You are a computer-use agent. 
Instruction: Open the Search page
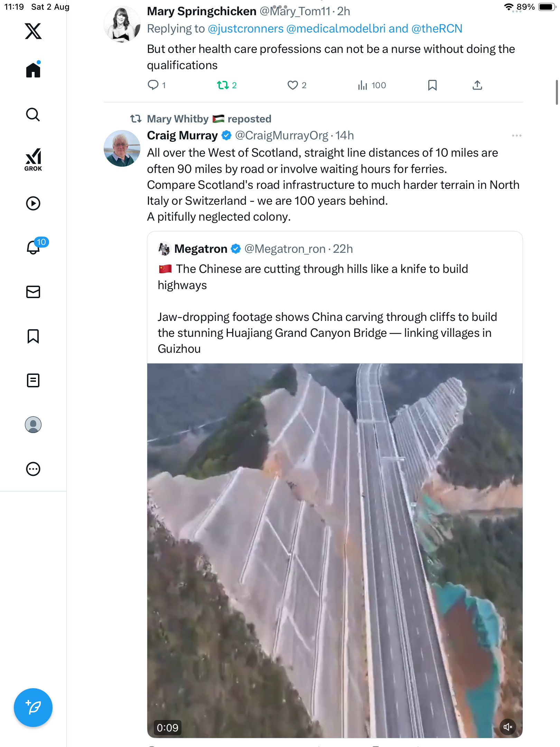33,114
